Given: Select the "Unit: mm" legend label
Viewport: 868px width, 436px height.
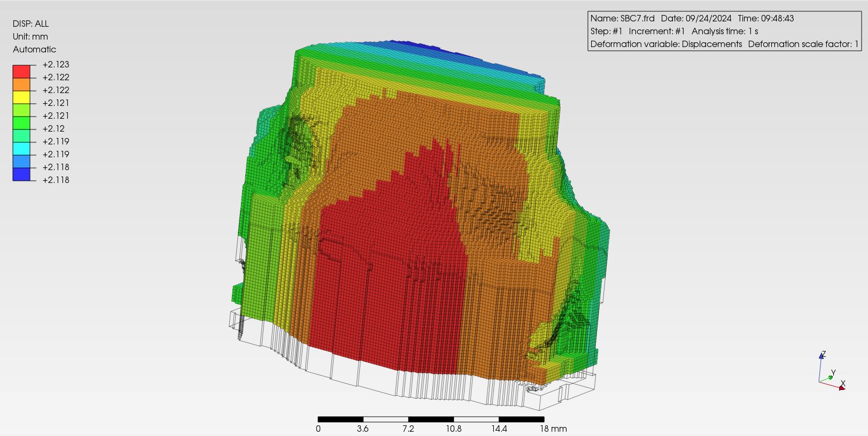Looking at the screenshot, I should click(30, 36).
